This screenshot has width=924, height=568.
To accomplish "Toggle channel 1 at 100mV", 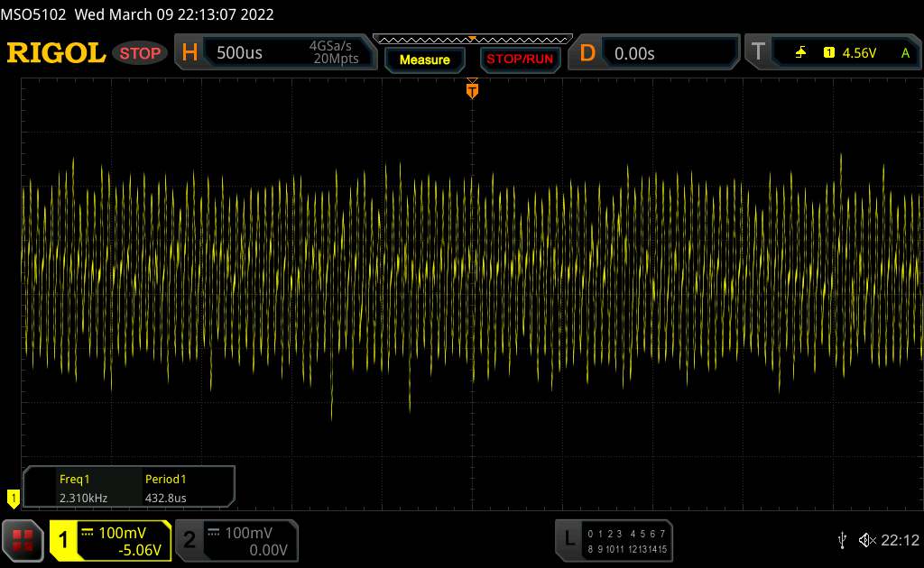I will click(x=110, y=540).
